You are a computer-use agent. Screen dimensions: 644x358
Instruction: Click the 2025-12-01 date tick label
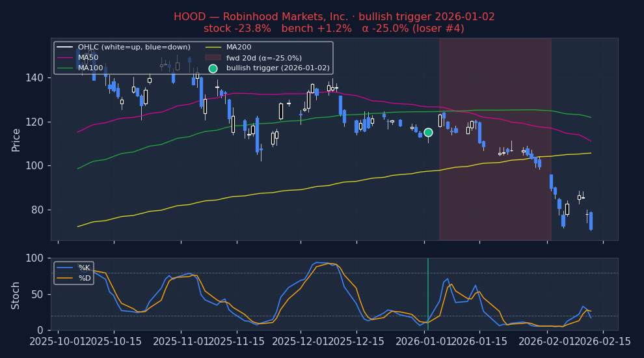(300, 342)
